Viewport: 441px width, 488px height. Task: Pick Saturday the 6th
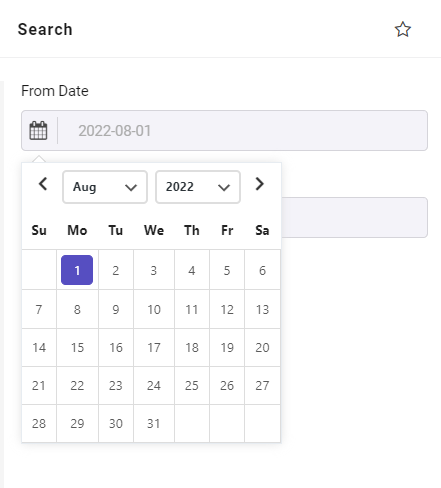coord(262,270)
